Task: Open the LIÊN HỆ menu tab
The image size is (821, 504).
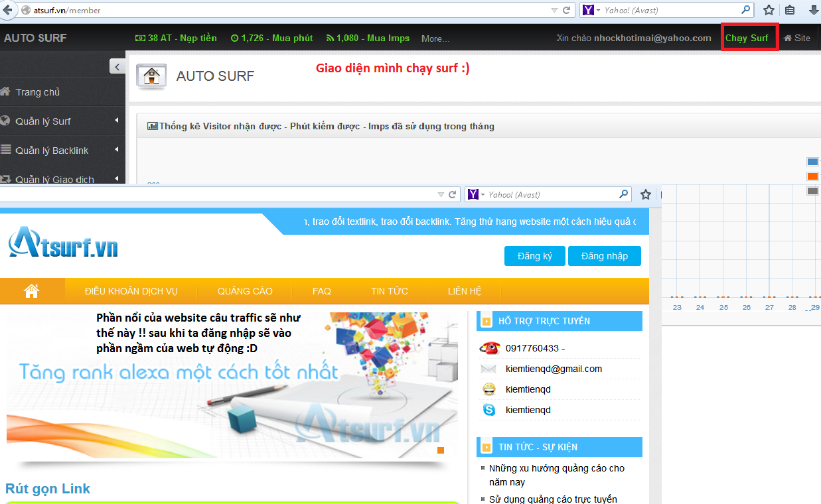Action: click(465, 291)
